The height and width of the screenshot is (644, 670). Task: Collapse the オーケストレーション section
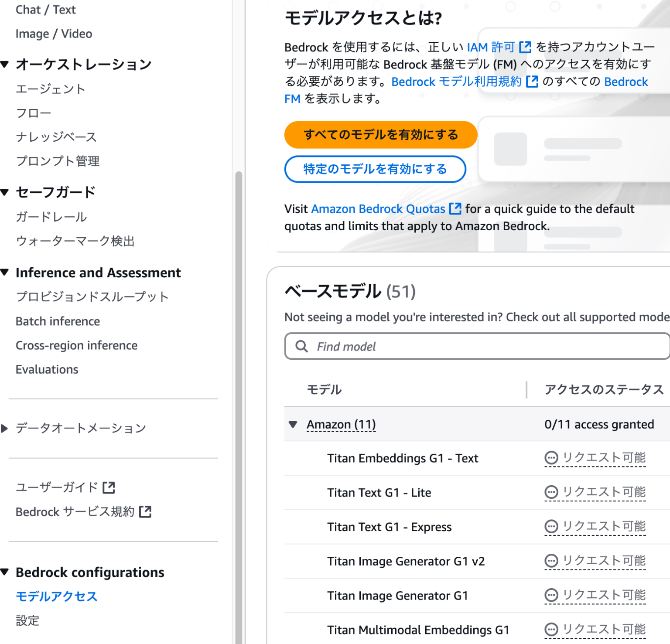[4, 63]
